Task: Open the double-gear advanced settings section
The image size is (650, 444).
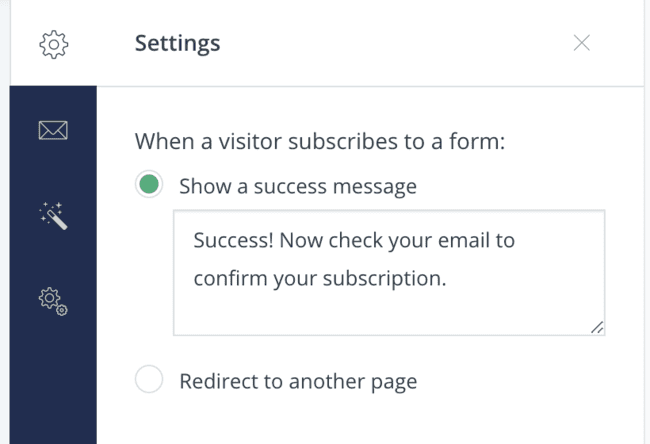Action: (x=53, y=301)
